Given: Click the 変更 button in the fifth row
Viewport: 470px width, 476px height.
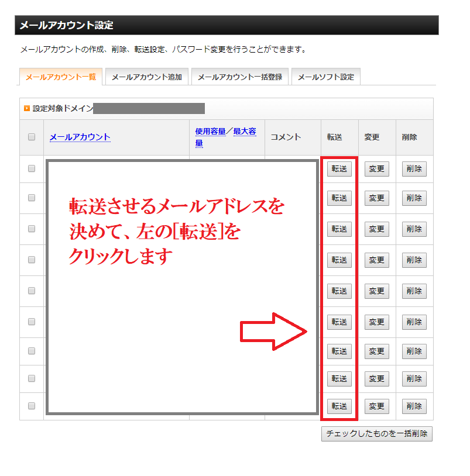Looking at the screenshot, I should (x=377, y=291).
